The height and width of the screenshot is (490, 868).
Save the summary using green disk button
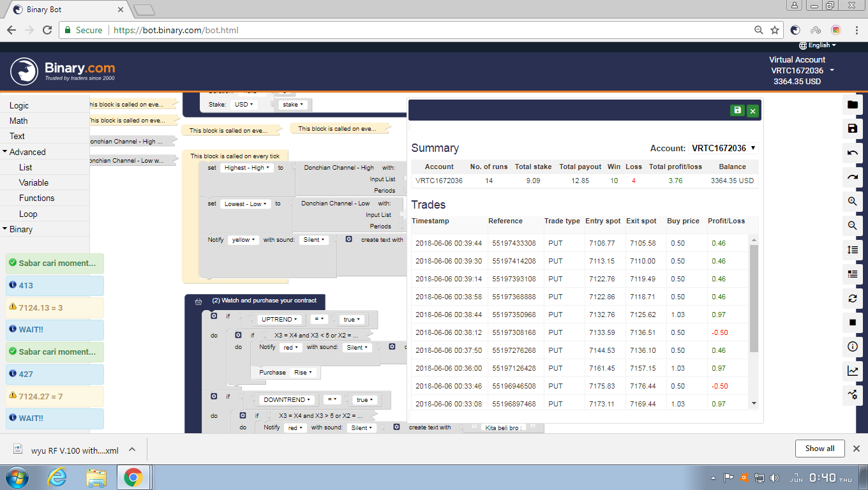(x=738, y=110)
